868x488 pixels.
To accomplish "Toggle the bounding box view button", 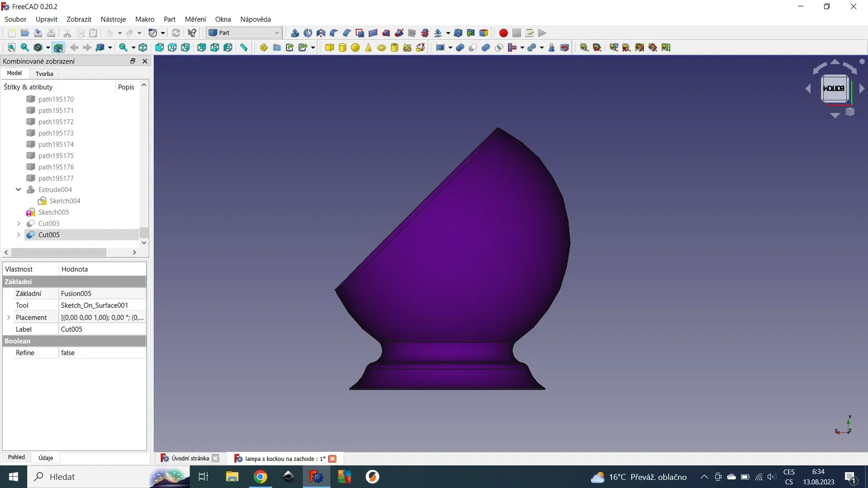I will [x=58, y=48].
